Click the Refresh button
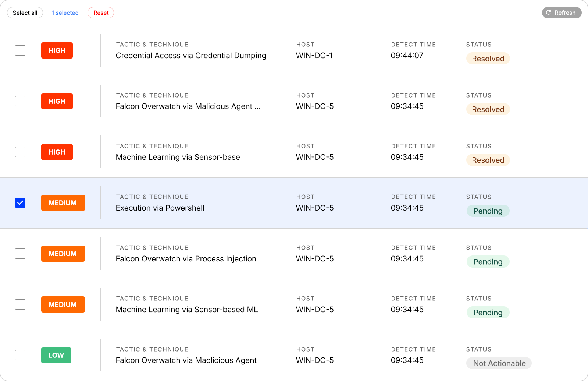Viewport: 588px width, 381px height. point(562,13)
